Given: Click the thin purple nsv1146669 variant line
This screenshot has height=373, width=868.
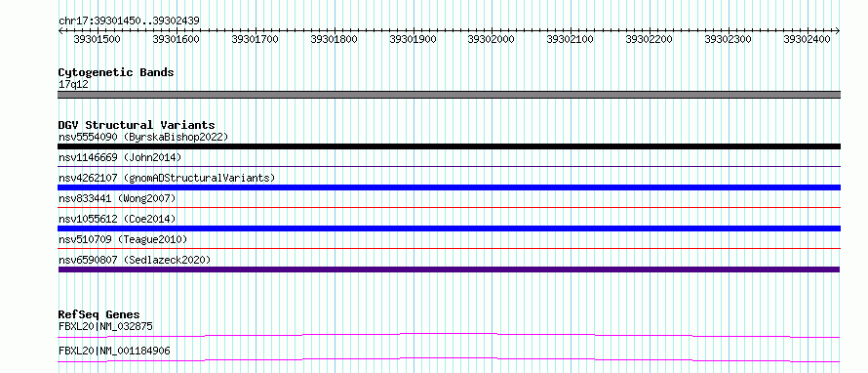Looking at the screenshot, I should tap(449, 166).
